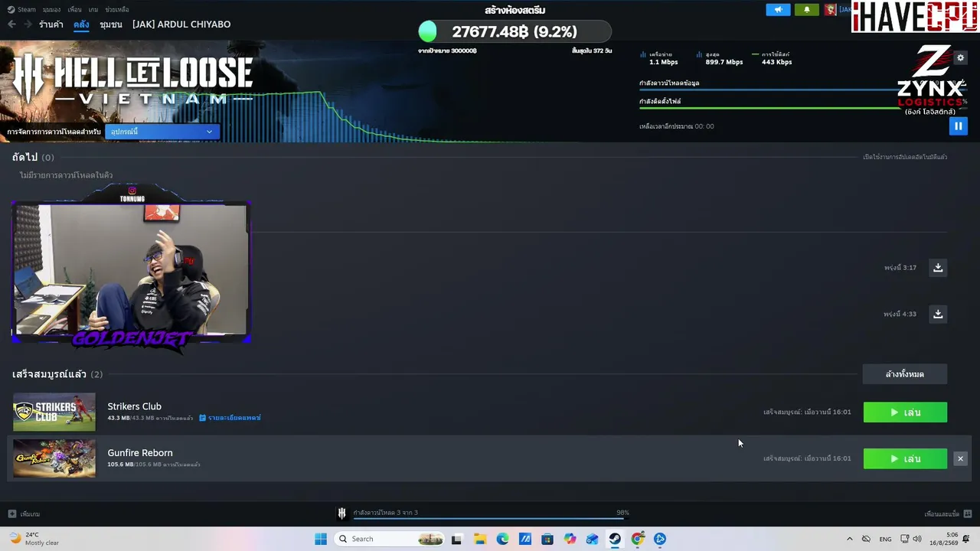Click the เครือข่าย 1.1 Mbps network stat

659,58
